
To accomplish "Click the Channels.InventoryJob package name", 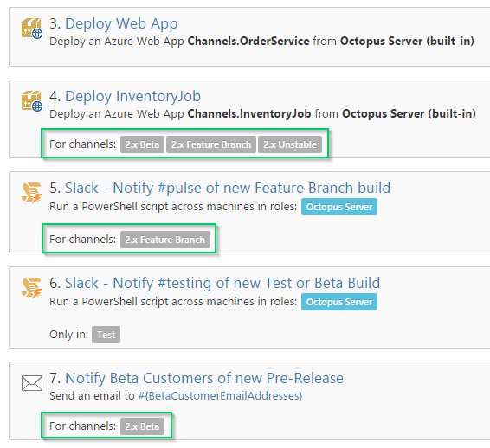I will (249, 114).
